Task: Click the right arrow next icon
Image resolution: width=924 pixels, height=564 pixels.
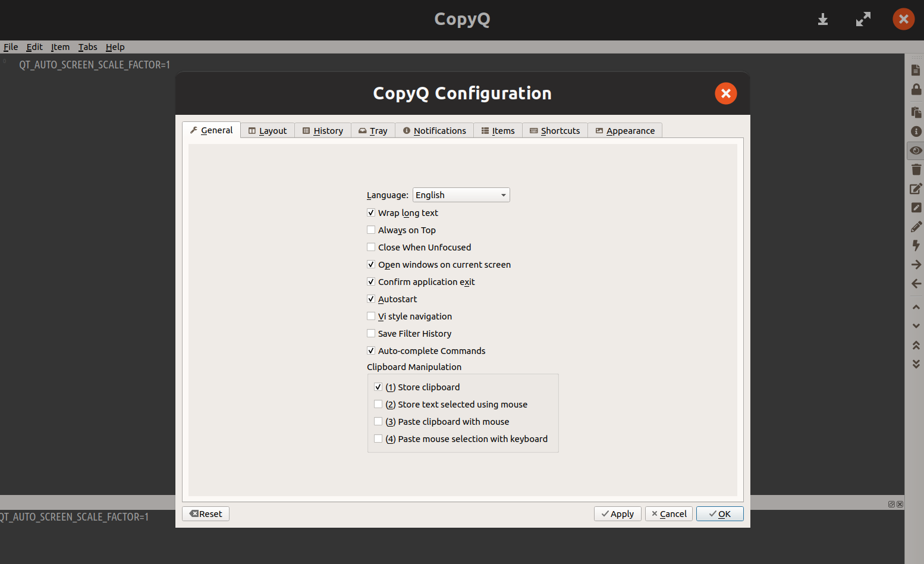Action: [x=916, y=264]
